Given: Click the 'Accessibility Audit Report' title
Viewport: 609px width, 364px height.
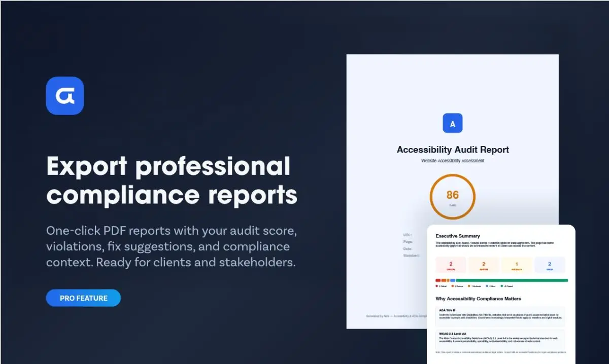Looking at the screenshot, I should pos(452,150).
